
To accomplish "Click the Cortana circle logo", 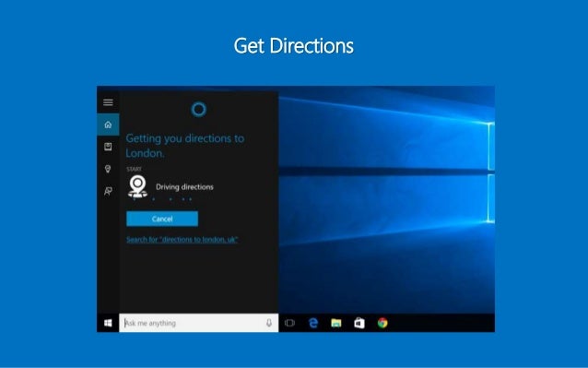I will tap(199, 110).
